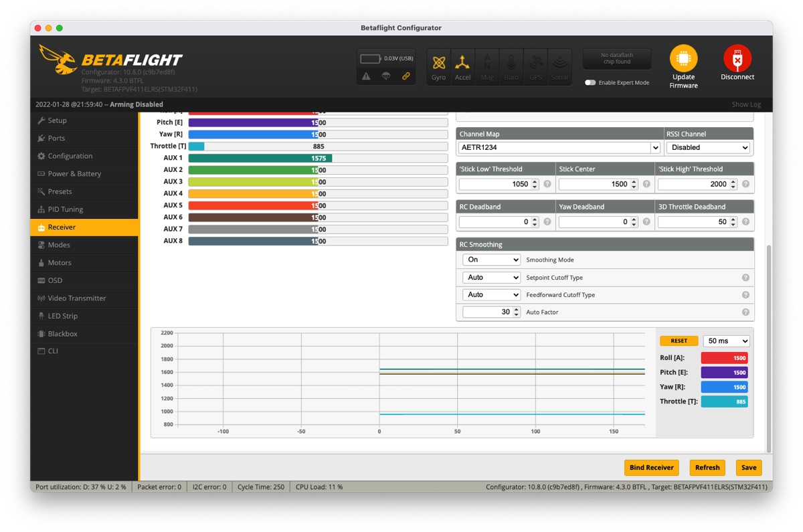Open help for Feedforward Cutoff Type
The image size is (803, 532).
coord(745,294)
